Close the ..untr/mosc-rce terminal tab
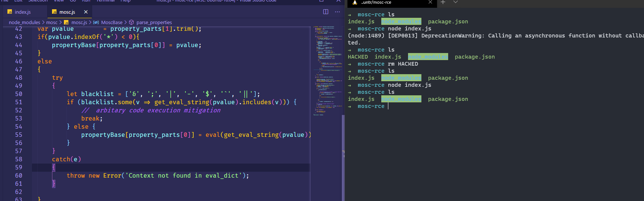The image size is (644, 201). coord(430,2)
